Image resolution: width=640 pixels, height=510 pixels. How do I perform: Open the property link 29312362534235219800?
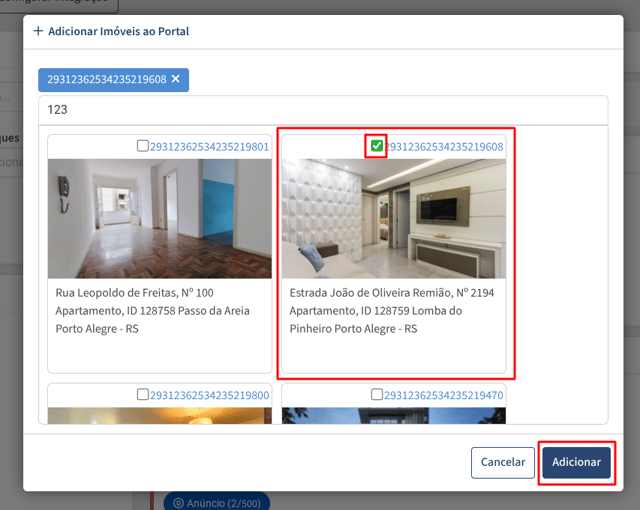pos(209,395)
